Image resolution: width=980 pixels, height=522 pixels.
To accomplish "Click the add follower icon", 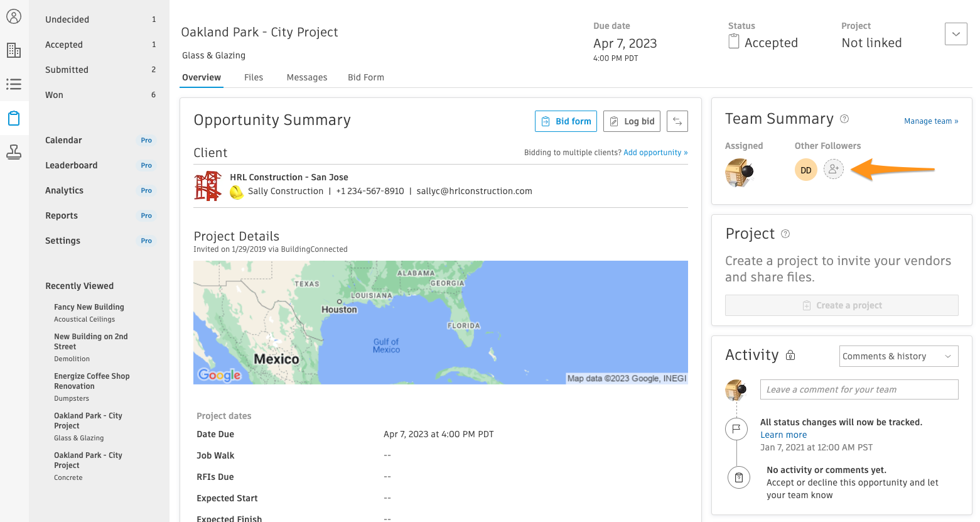I will (833, 170).
